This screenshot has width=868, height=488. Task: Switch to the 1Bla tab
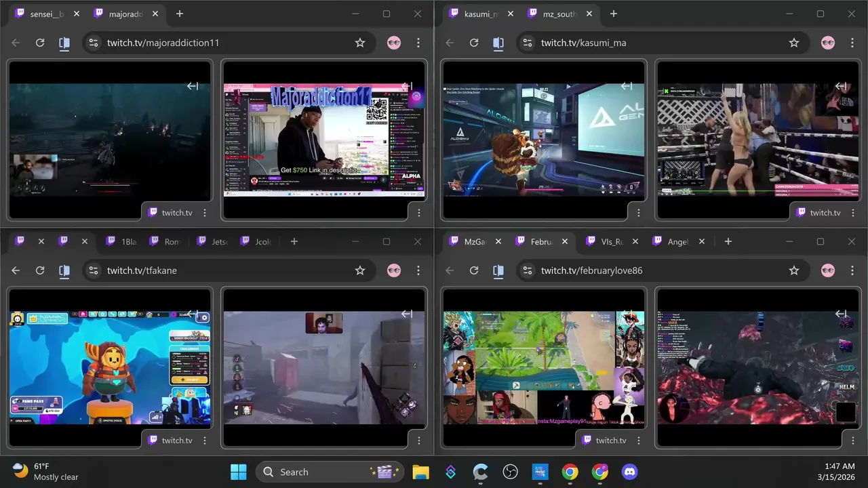(122, 241)
